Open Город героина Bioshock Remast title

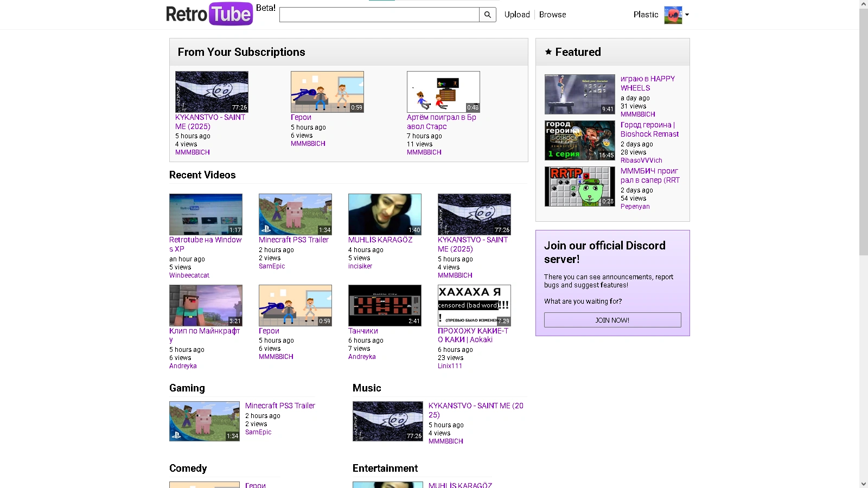coord(650,129)
